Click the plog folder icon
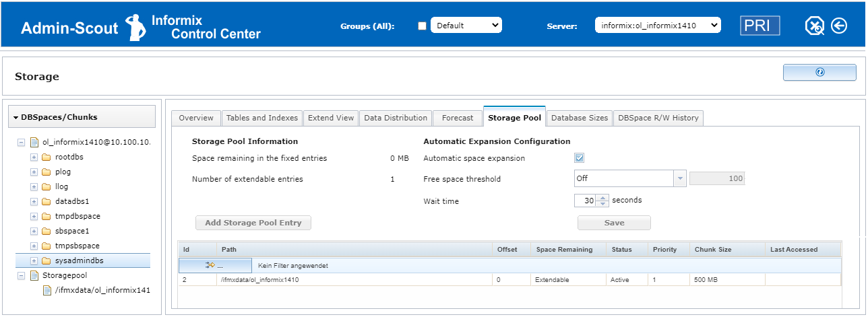The height and width of the screenshot is (317, 868). click(46, 172)
